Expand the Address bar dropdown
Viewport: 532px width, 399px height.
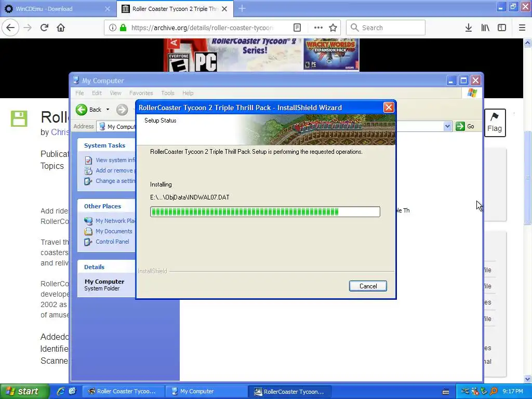click(447, 126)
